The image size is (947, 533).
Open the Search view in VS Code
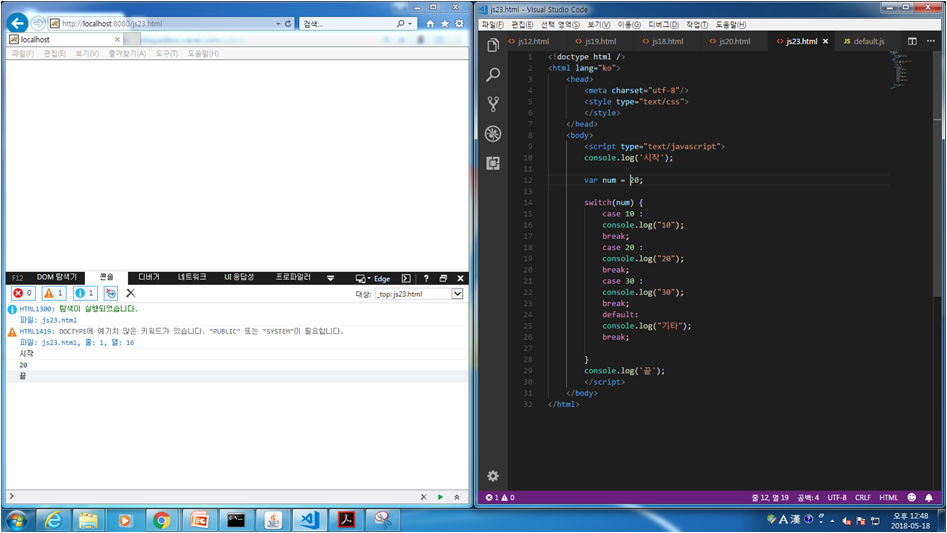(x=493, y=75)
